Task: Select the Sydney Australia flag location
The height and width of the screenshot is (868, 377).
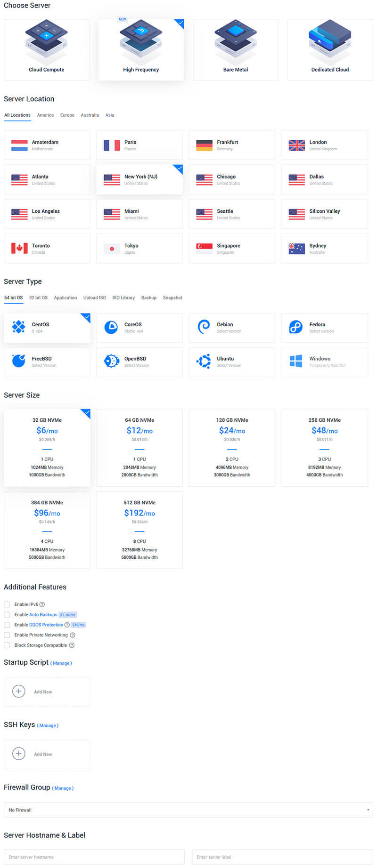Action: coord(297,249)
